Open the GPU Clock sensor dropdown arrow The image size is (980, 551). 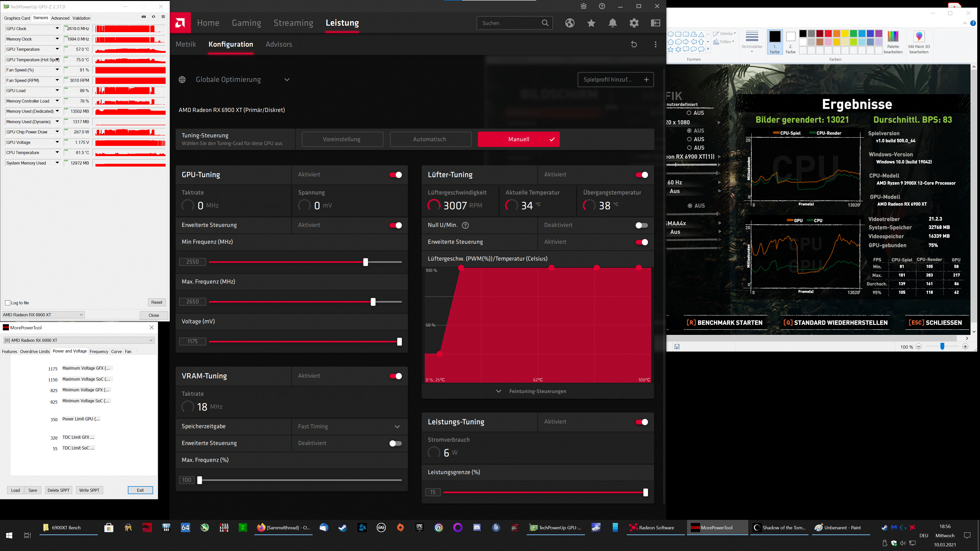pos(57,29)
